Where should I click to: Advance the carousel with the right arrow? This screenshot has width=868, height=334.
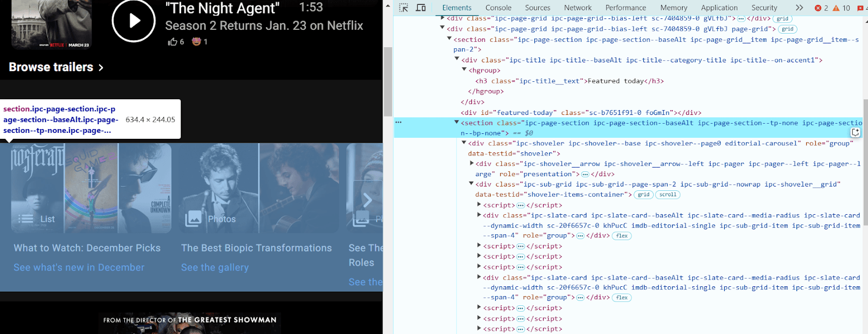367,200
